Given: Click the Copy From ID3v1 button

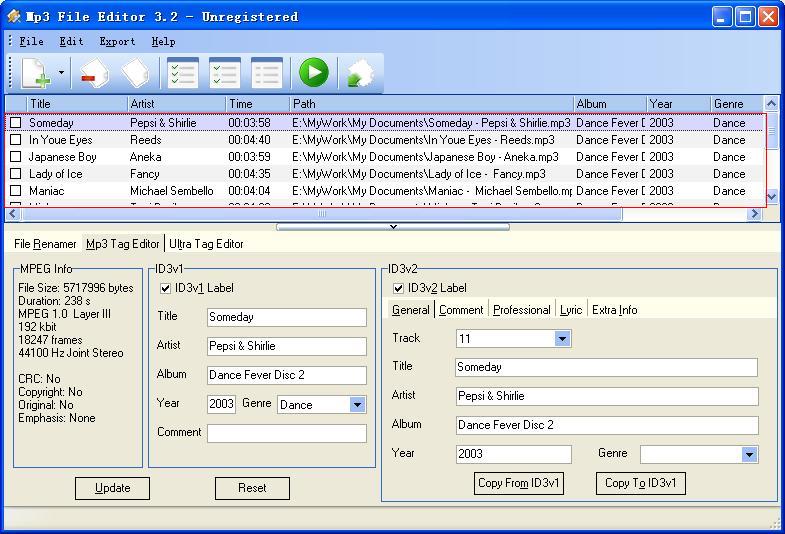Looking at the screenshot, I should tap(519, 483).
